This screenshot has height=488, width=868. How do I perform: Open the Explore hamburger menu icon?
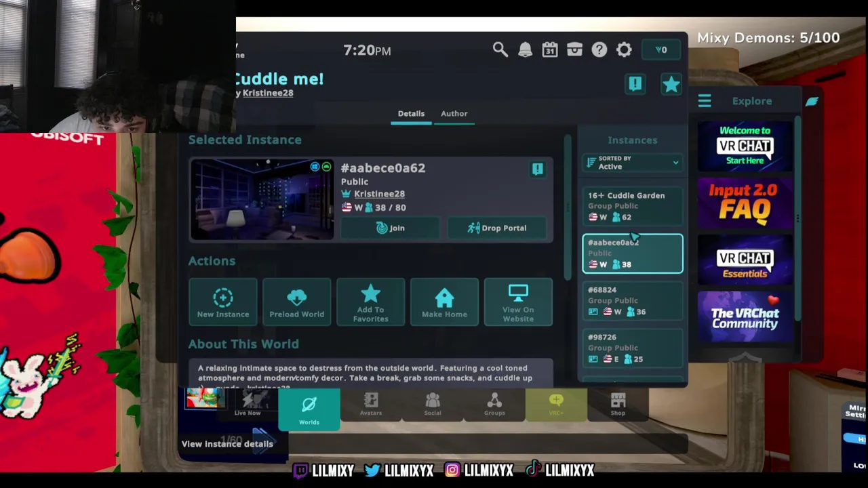[x=705, y=101]
